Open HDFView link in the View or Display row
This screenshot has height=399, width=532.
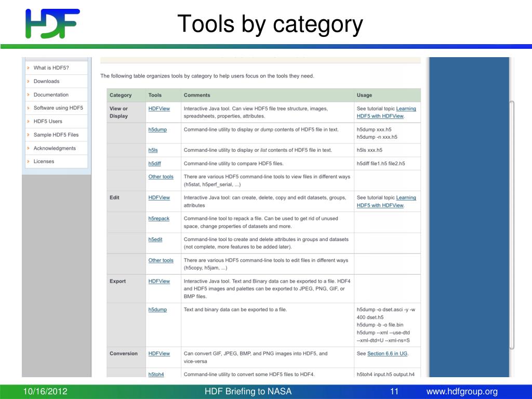click(x=159, y=109)
